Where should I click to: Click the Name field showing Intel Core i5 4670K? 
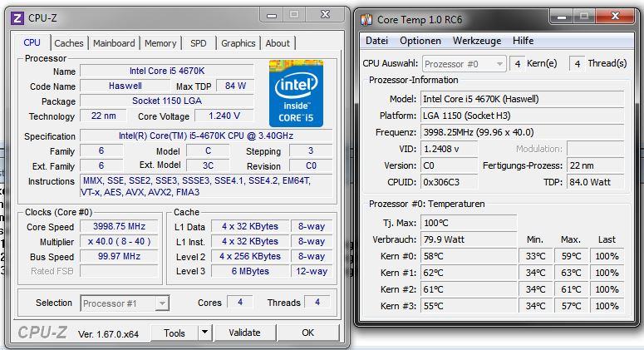coord(167,71)
